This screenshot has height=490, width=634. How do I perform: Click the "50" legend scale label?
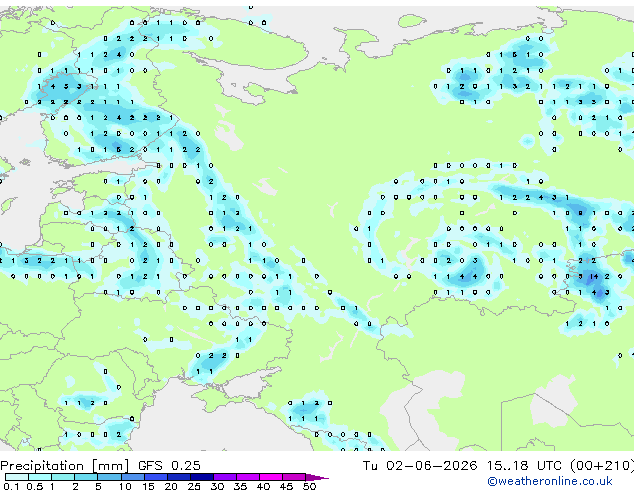309,486
